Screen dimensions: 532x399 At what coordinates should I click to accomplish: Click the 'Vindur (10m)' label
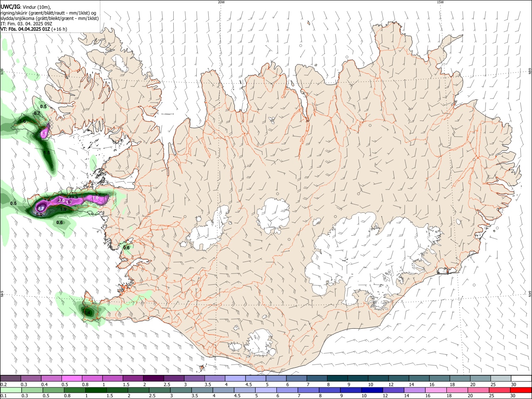point(37,7)
